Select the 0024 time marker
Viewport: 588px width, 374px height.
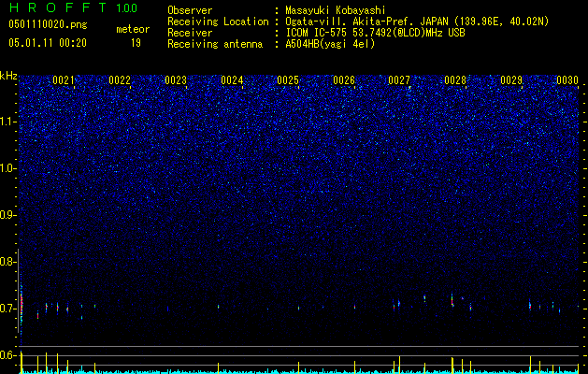[232, 80]
